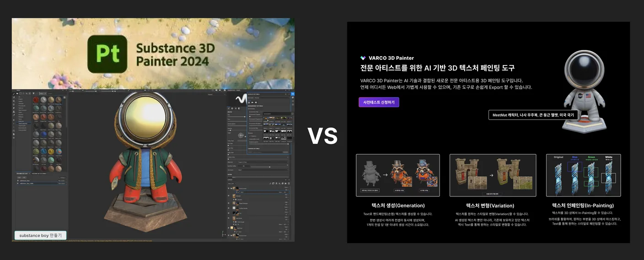Click the environment search field in Display Settings
The width and height of the screenshot is (644, 260).
click(277, 114)
